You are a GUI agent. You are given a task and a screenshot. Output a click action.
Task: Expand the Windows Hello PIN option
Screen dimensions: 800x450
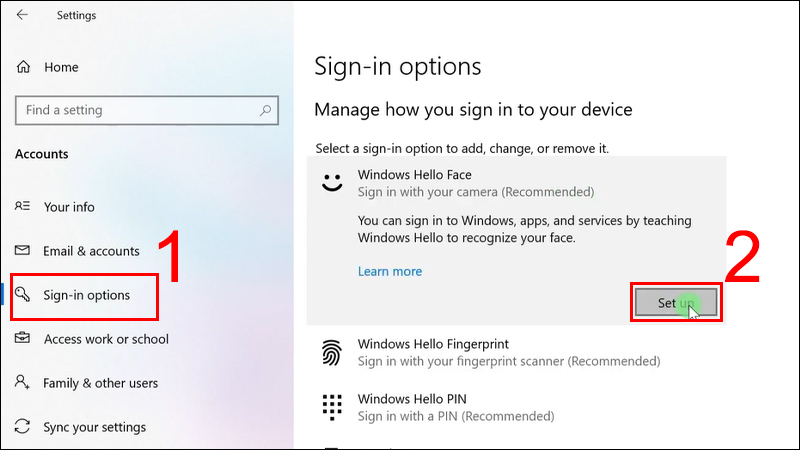(x=500, y=407)
